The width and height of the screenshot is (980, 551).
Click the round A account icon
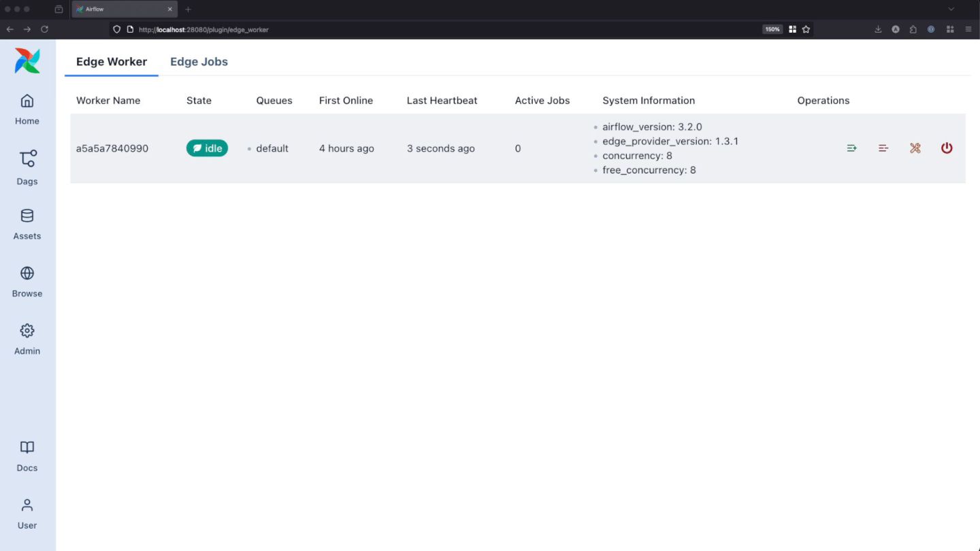pyautogui.click(x=896, y=29)
